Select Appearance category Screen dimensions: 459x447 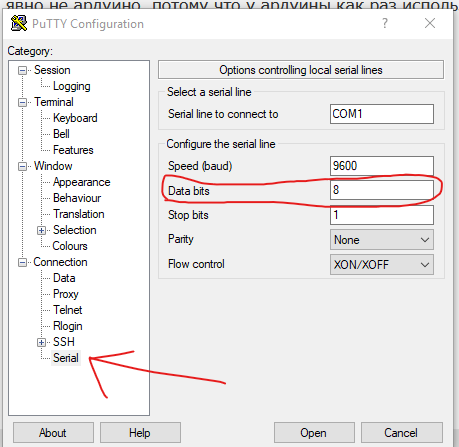click(82, 182)
